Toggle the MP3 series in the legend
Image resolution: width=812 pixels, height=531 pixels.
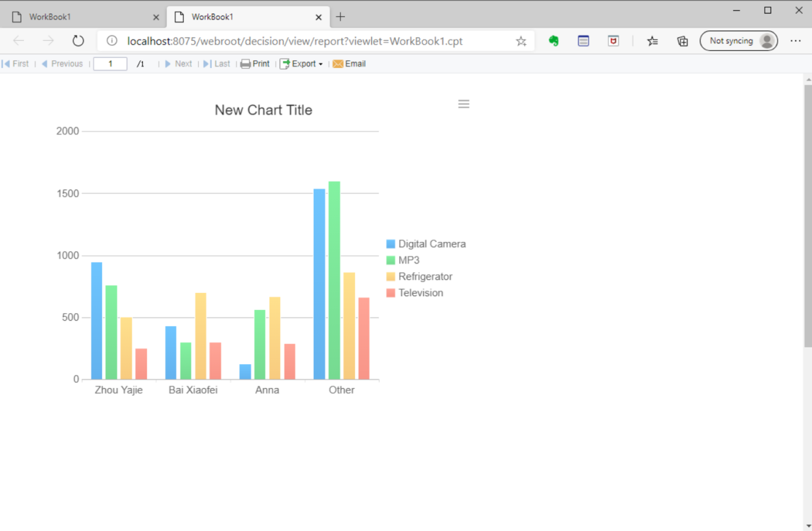(x=406, y=260)
